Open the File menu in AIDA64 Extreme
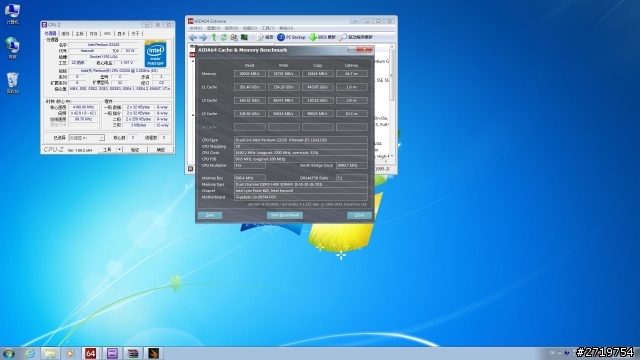 pos(196,28)
